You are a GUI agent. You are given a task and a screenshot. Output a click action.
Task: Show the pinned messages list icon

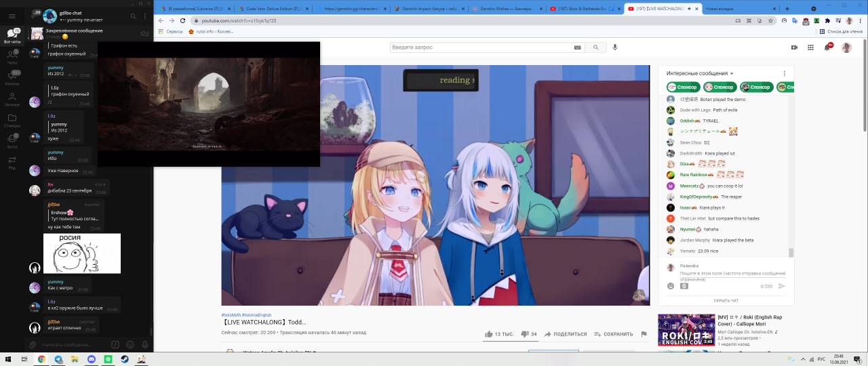[x=144, y=33]
